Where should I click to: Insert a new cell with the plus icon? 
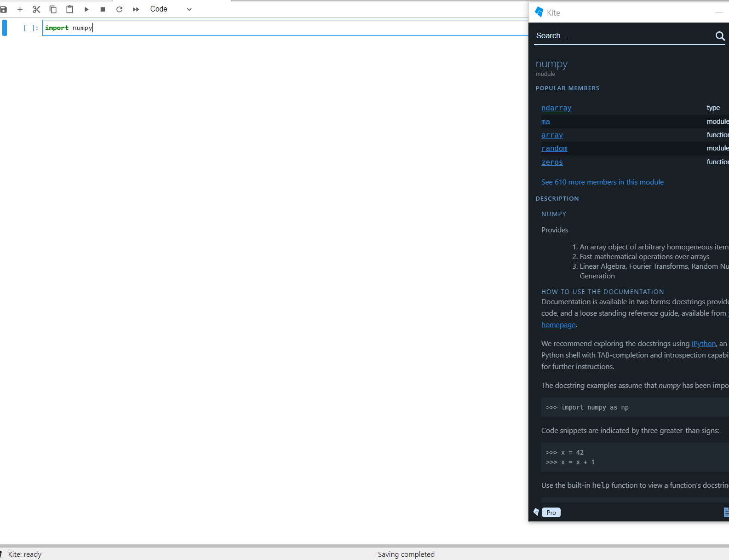pos(20,9)
